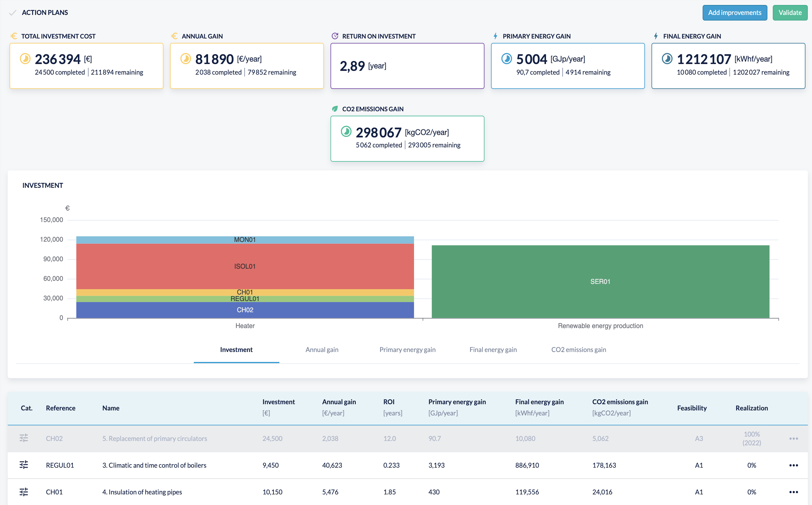This screenshot has width=812, height=505.
Task: Click the leaf icon beside CO2 Emissions Gain
Action: (335, 109)
